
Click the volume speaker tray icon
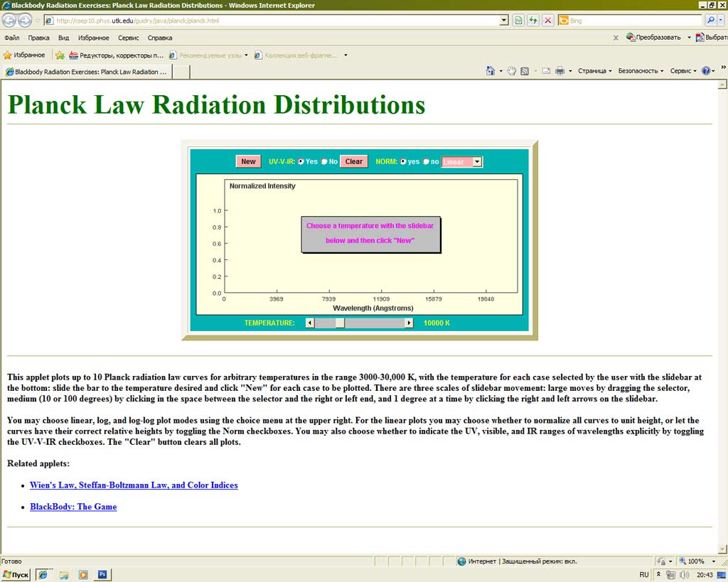coord(684,575)
